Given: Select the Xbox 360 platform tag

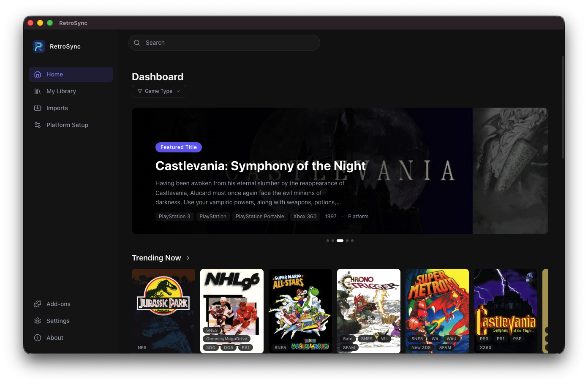Looking at the screenshot, I should click(x=305, y=217).
